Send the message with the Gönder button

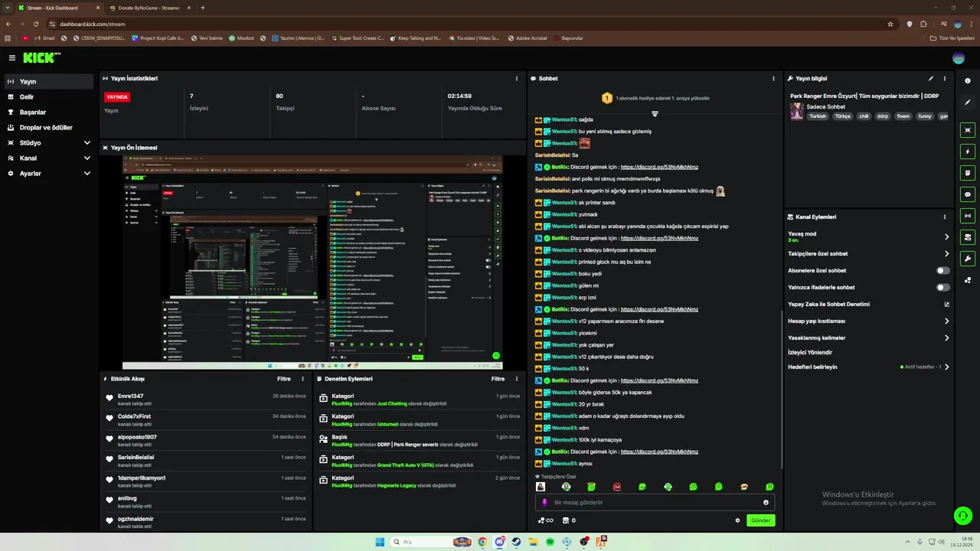pos(760,520)
